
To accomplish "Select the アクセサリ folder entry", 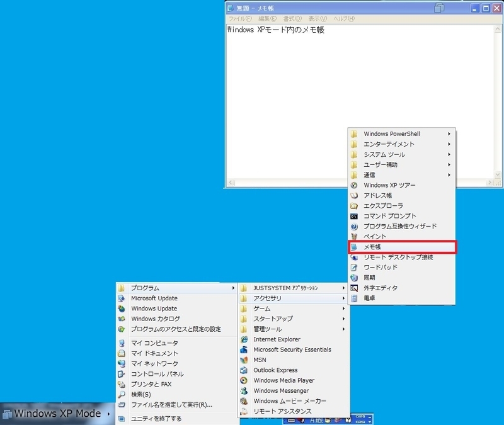I will click(294, 298).
